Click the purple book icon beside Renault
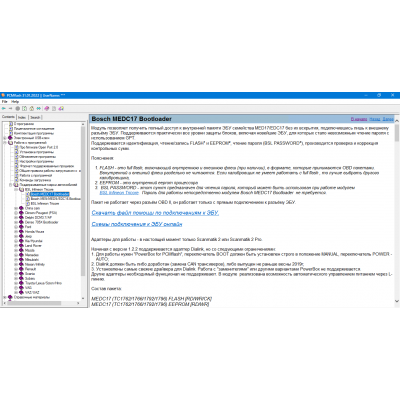This screenshot has width=400, height=400. pyautogui.click(x=21, y=269)
